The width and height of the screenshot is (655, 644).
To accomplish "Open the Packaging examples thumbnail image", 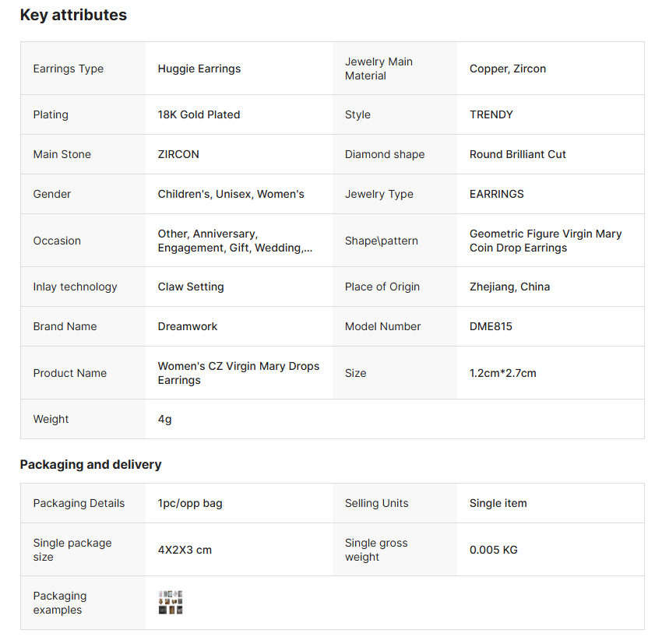I will (x=170, y=603).
